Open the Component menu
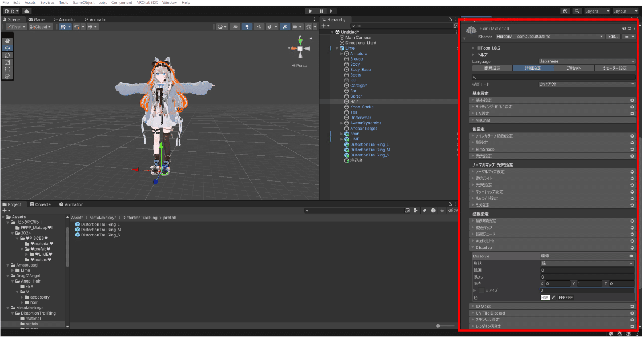 tap(122, 2)
